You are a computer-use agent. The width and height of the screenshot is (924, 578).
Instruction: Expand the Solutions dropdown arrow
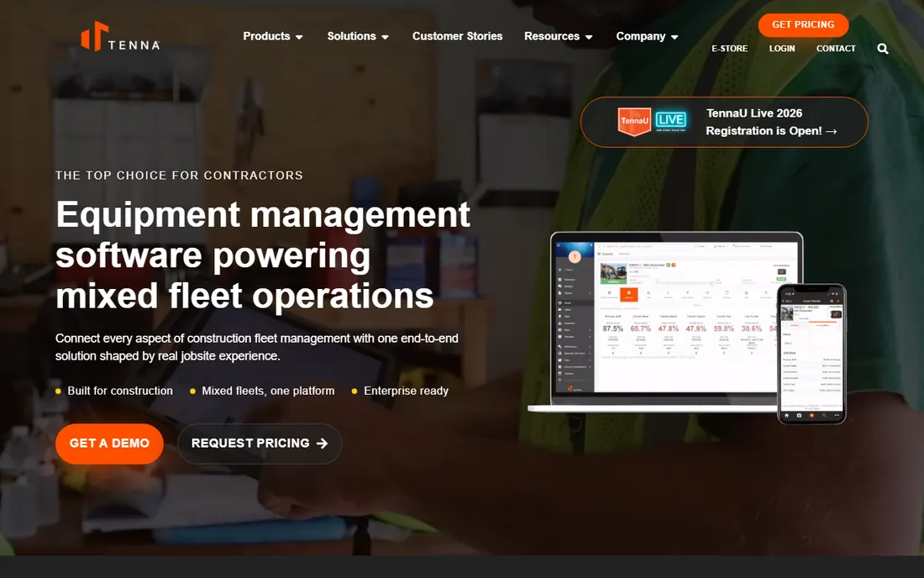point(386,37)
